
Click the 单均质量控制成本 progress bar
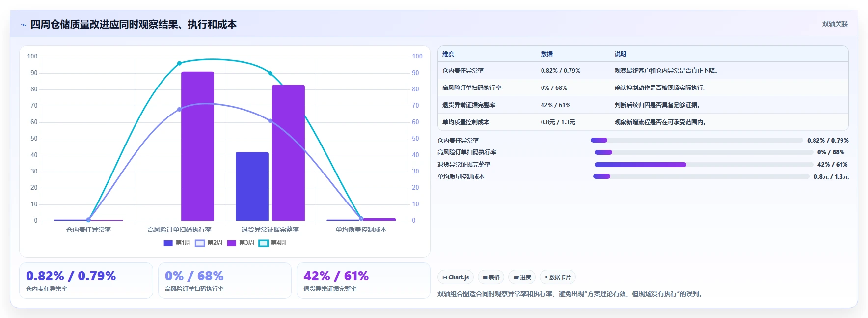click(701, 176)
